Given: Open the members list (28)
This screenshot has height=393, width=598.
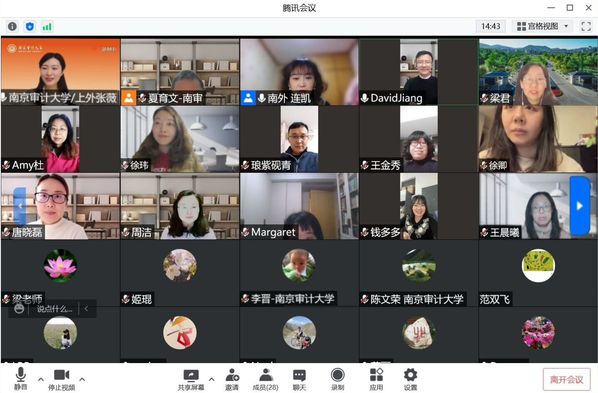Looking at the screenshot, I should [265, 379].
